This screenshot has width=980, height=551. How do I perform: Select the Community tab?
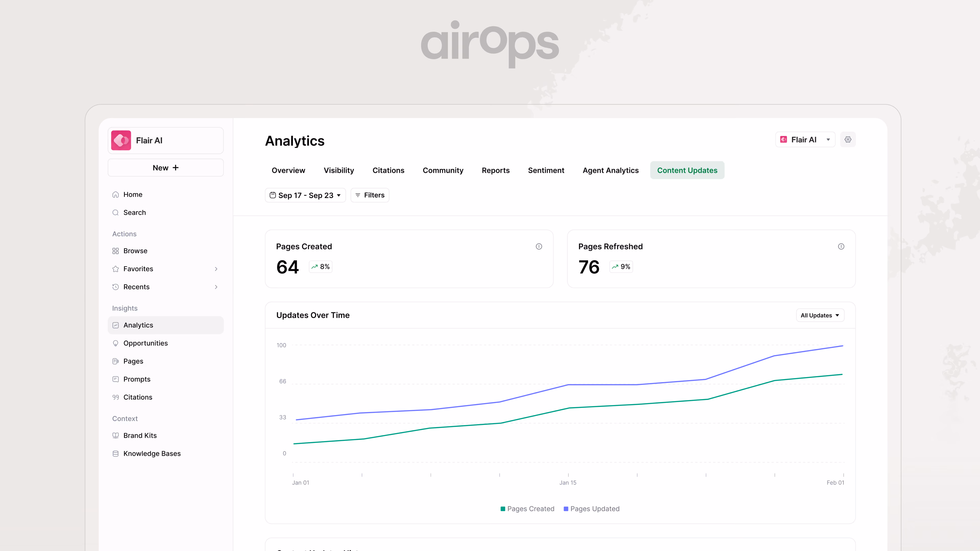pyautogui.click(x=443, y=170)
